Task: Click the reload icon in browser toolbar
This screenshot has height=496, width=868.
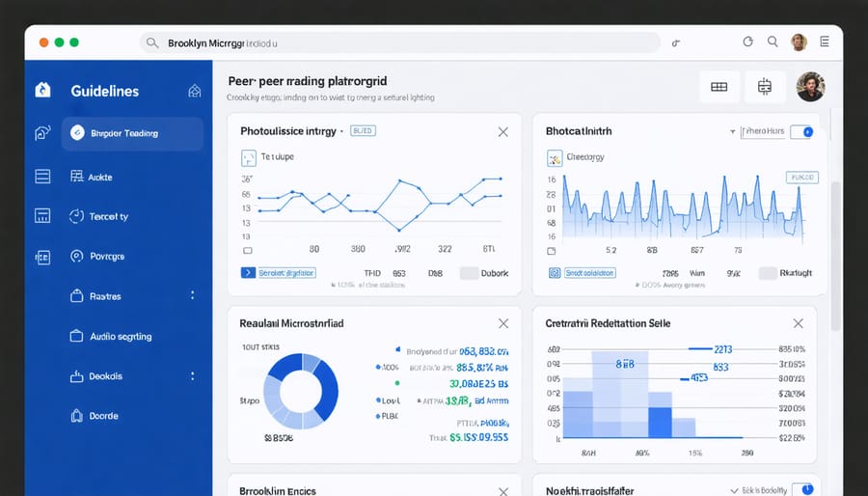Action: [x=746, y=42]
